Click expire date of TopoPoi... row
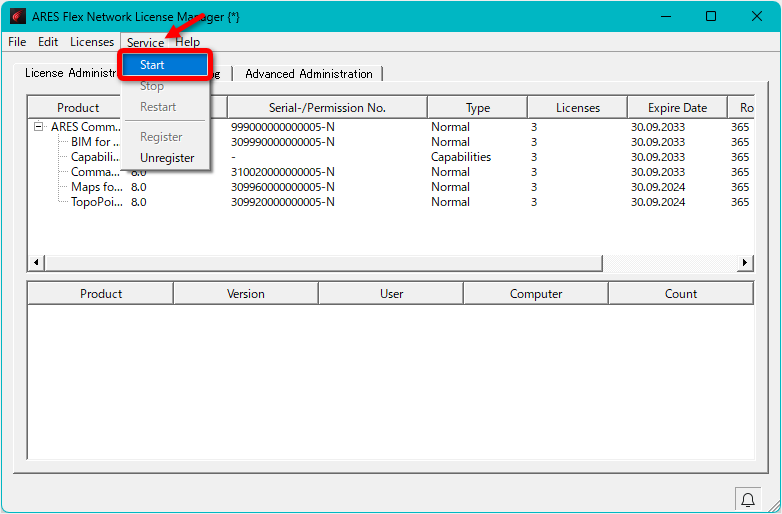This screenshot has height=514, width=782. click(x=658, y=201)
